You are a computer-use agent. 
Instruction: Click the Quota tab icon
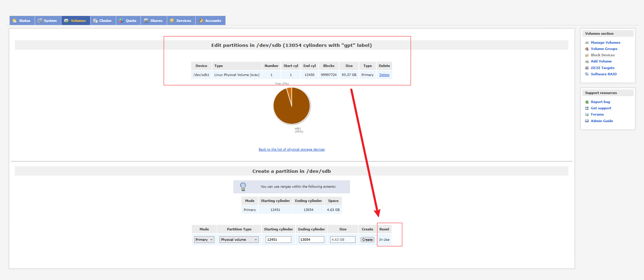pos(121,21)
